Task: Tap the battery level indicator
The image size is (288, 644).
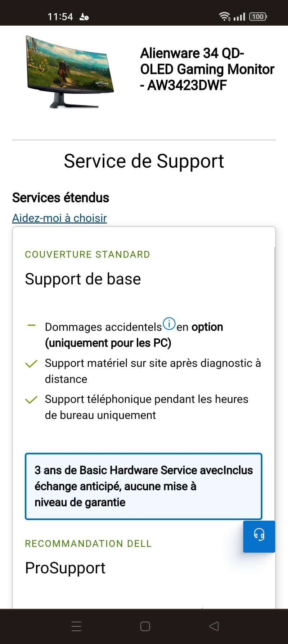Action: 258,17
